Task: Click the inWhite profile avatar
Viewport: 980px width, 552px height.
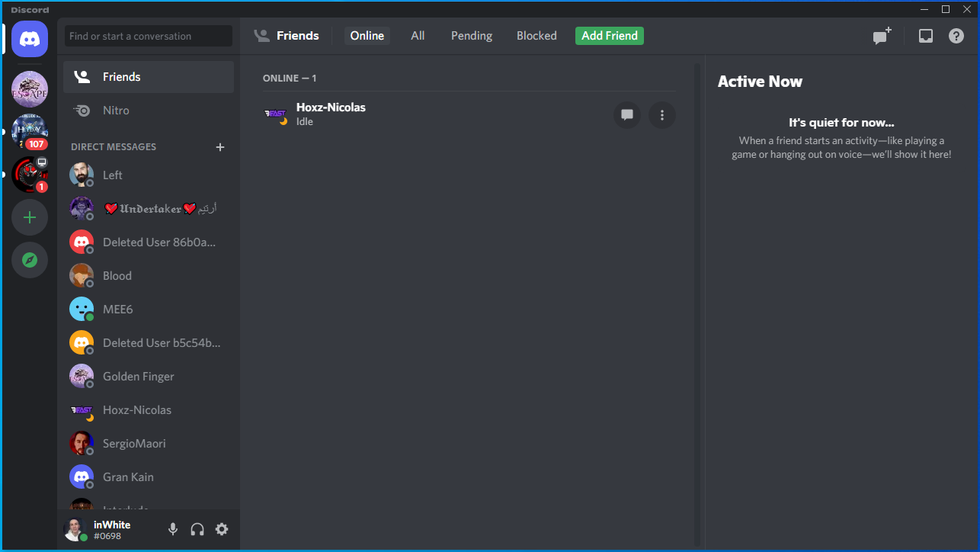Action: point(75,529)
